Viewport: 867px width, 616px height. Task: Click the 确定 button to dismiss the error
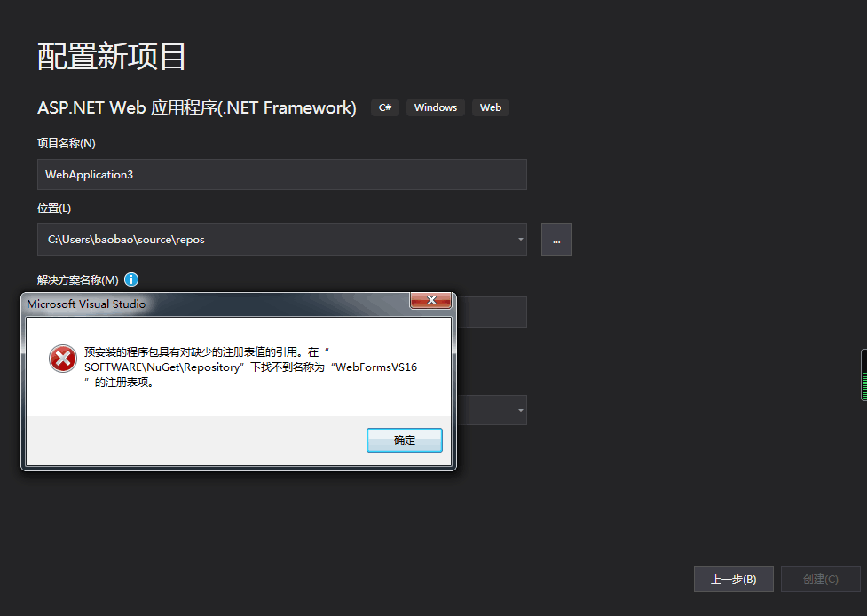pyautogui.click(x=404, y=439)
